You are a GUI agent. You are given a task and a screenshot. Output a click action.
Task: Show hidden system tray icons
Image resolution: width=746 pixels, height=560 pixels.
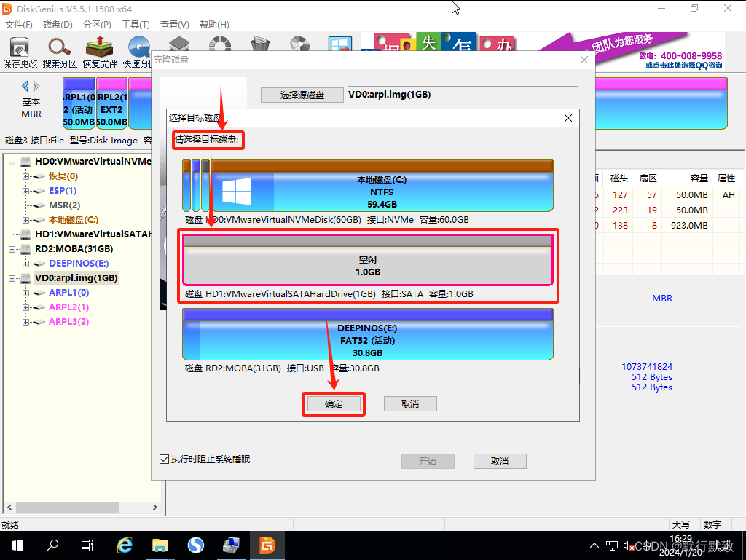tap(594, 545)
